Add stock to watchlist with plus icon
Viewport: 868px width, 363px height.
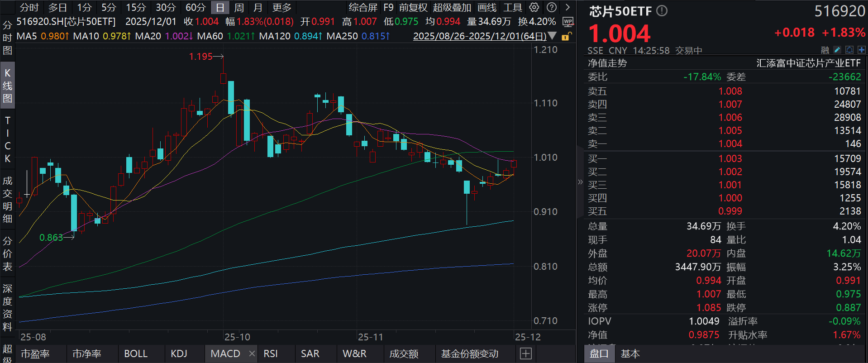pos(861,50)
